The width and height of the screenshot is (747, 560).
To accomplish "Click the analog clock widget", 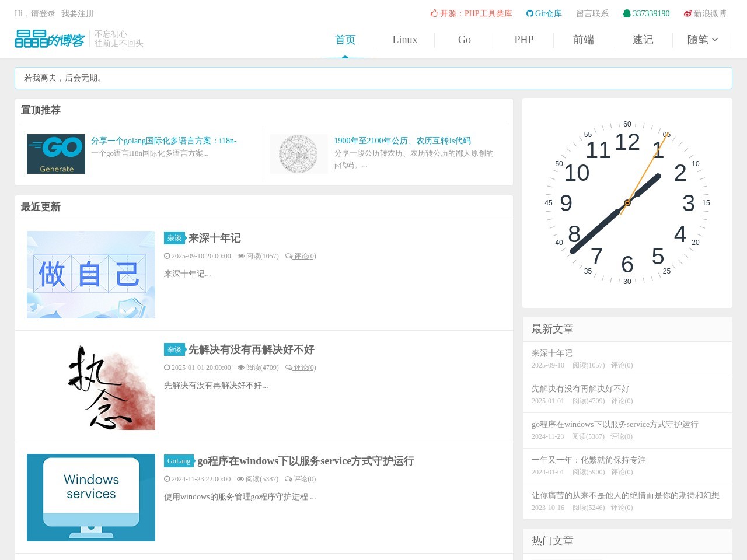I will click(x=627, y=203).
